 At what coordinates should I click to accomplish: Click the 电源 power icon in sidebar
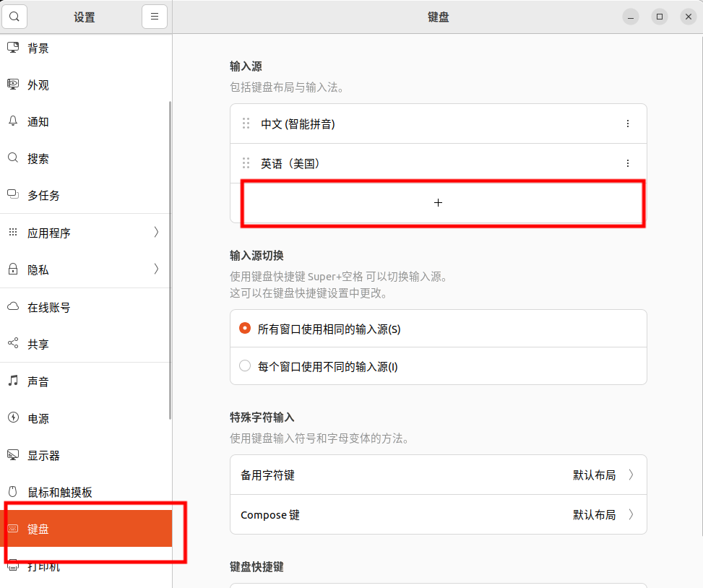click(13, 418)
